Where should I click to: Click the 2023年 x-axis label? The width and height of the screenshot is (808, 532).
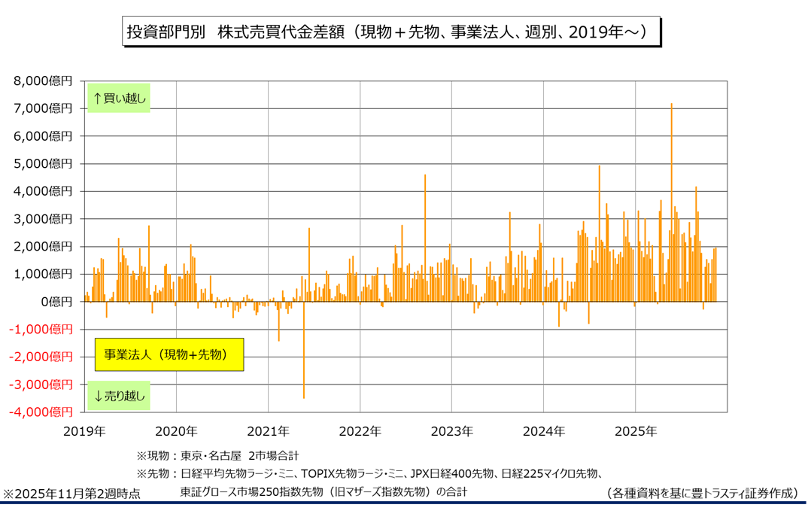click(x=451, y=431)
